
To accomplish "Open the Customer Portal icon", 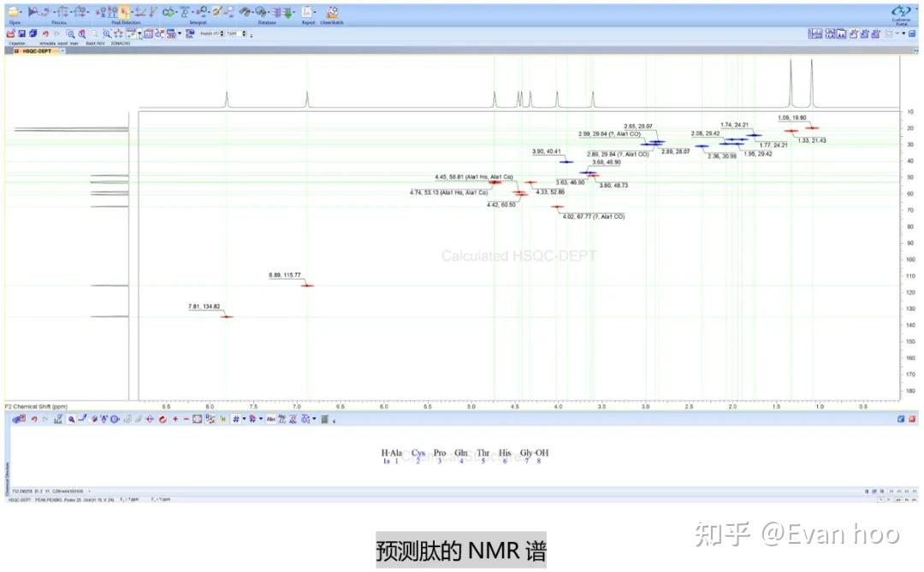I will (901, 10).
